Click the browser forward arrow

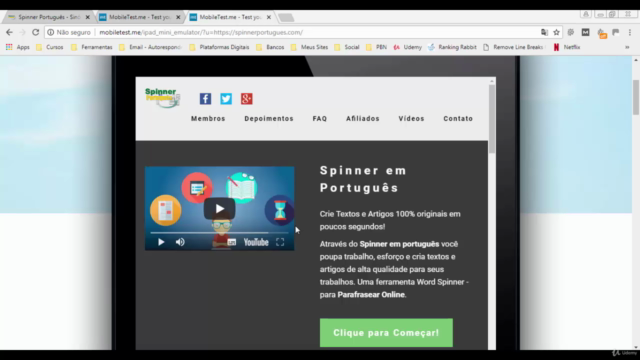pos(22,32)
